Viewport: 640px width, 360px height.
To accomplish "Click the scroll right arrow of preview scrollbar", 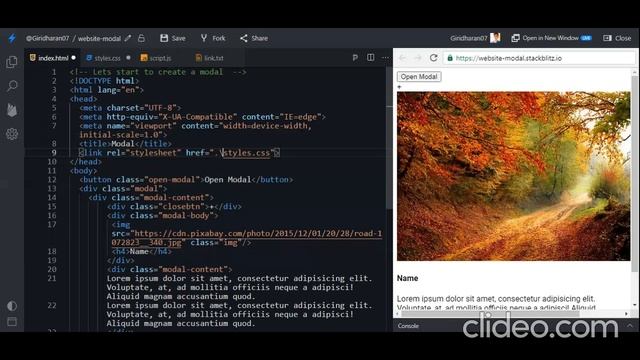I will 626,314.
